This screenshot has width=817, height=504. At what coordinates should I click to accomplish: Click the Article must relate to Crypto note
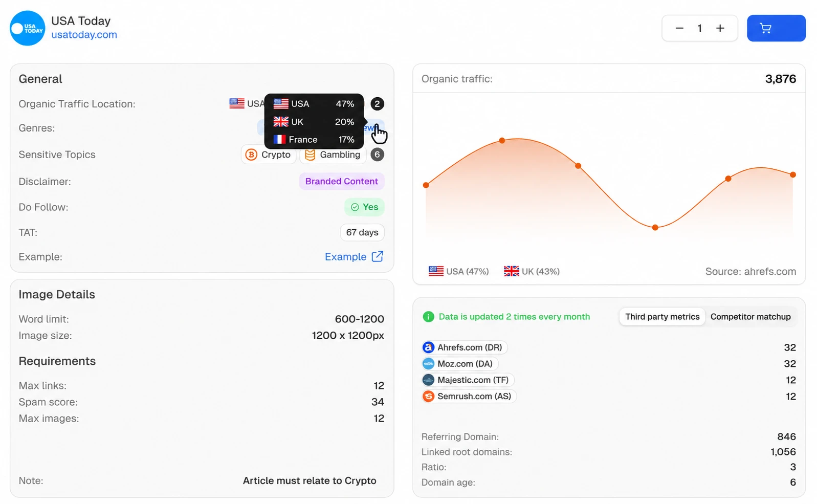(x=310, y=481)
